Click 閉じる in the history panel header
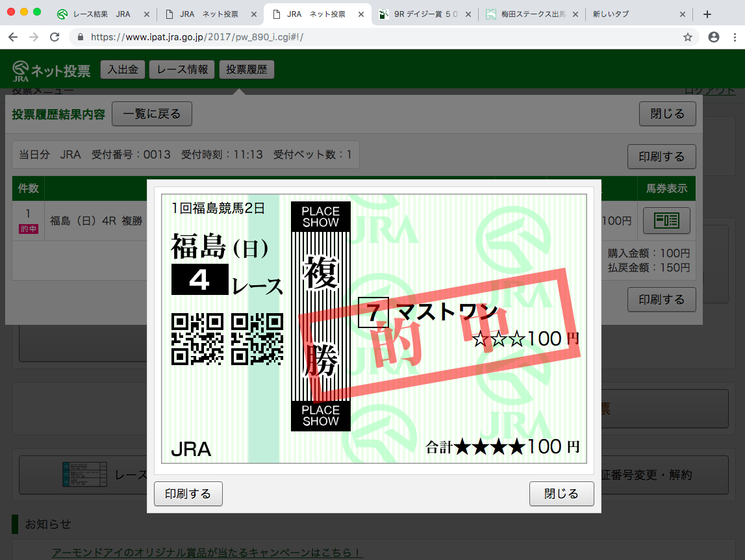Viewport: 745px width, 560px height. [x=668, y=114]
